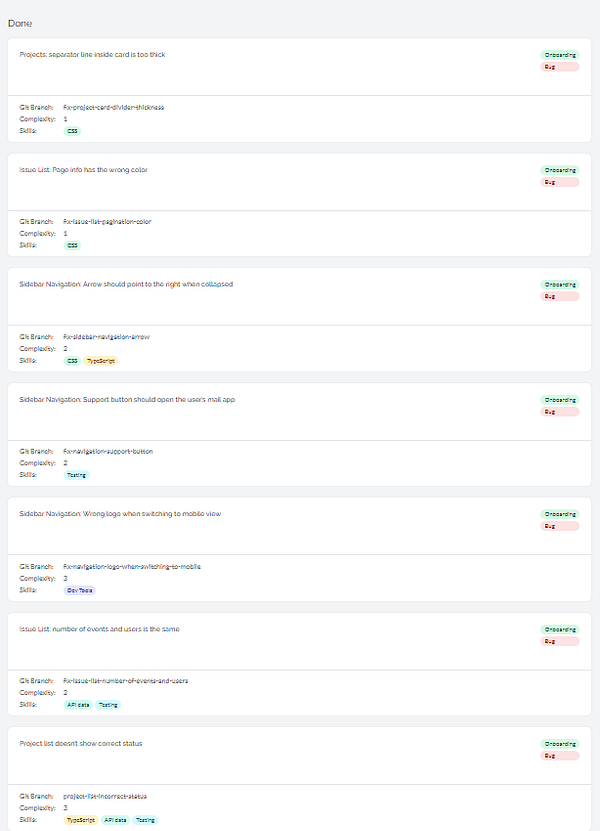This screenshot has width=600, height=831.
Task: Select the fix-sidebar-navigation-arrow branch name
Action: (x=106, y=337)
